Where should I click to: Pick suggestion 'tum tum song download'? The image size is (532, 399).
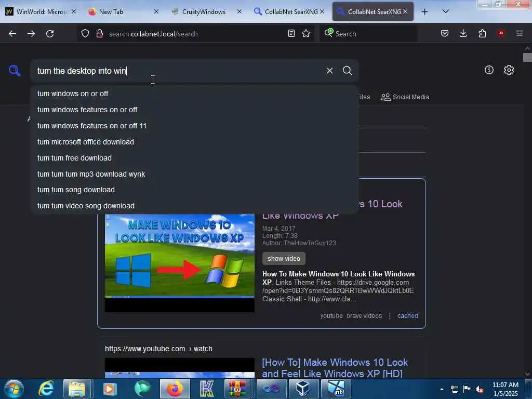pos(194,190)
